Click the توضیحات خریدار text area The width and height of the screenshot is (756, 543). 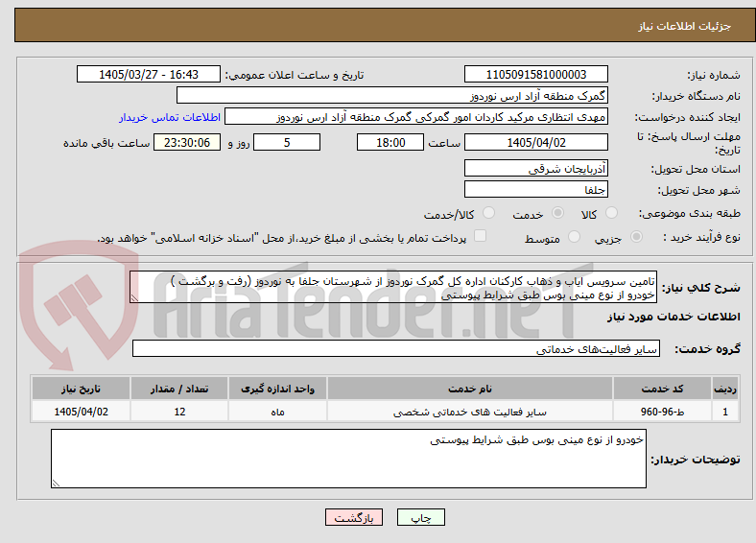[348, 459]
